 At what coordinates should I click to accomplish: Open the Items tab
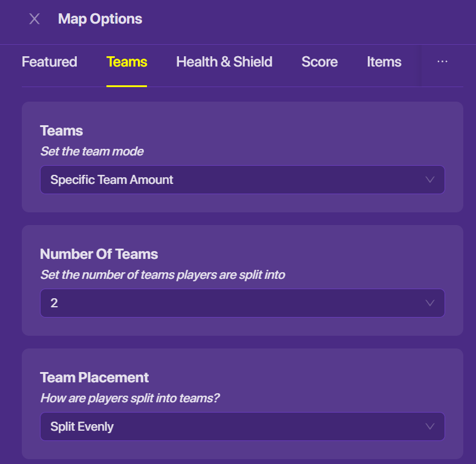coord(384,62)
